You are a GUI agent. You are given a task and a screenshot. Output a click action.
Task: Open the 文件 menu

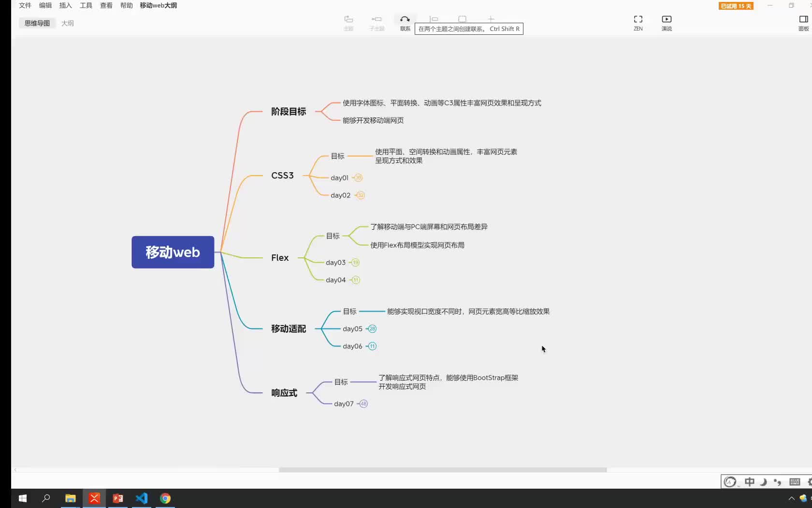tap(25, 5)
